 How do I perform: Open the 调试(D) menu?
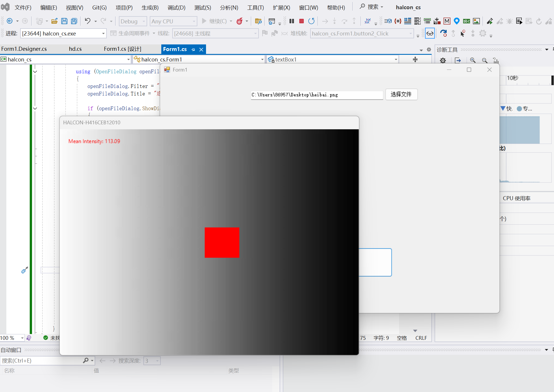pyautogui.click(x=176, y=7)
